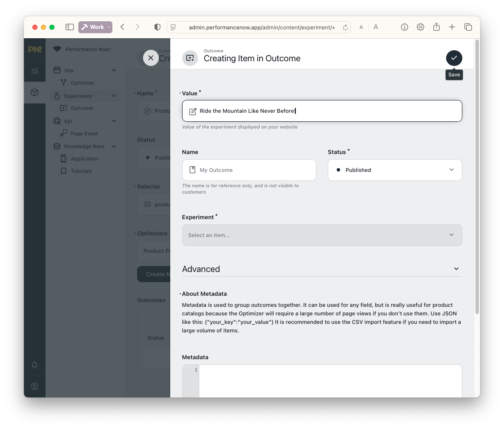Screen dimensions: 504x429
Task: Click the Experiment medal icon
Action: click(x=57, y=96)
